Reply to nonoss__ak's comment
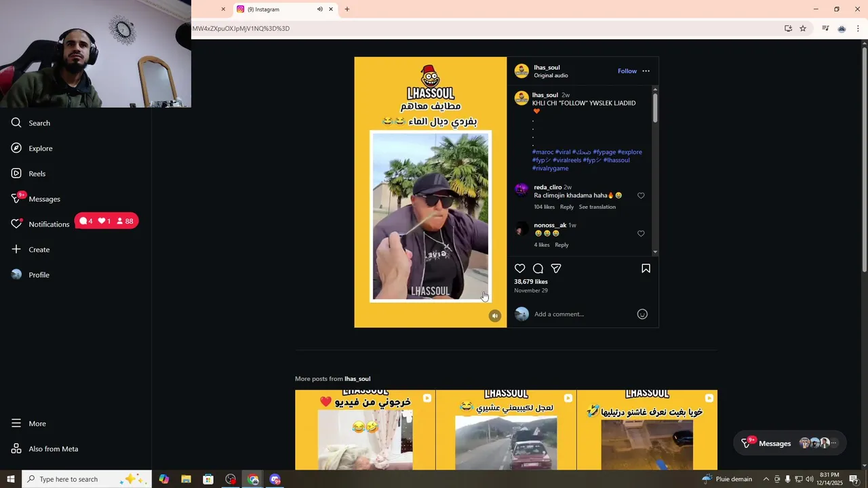The height and width of the screenshot is (488, 868). [x=561, y=245]
